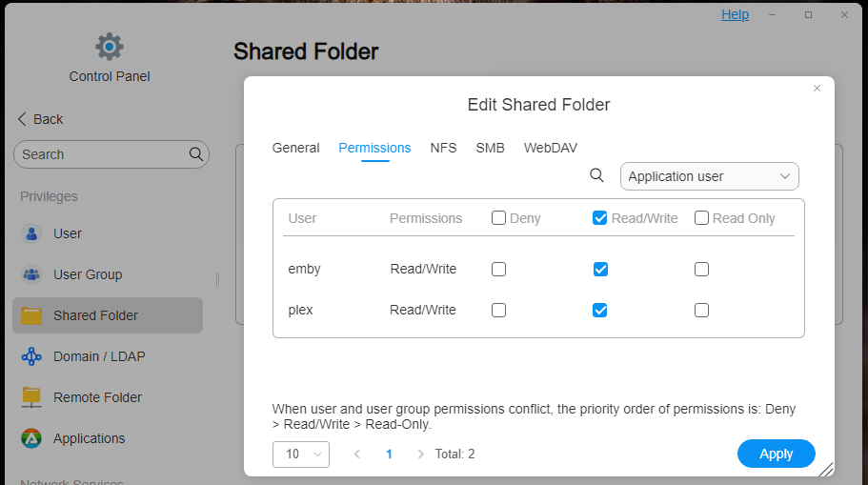The image size is (868, 485).
Task: Switch to the WebDAV tab
Action: [551, 148]
